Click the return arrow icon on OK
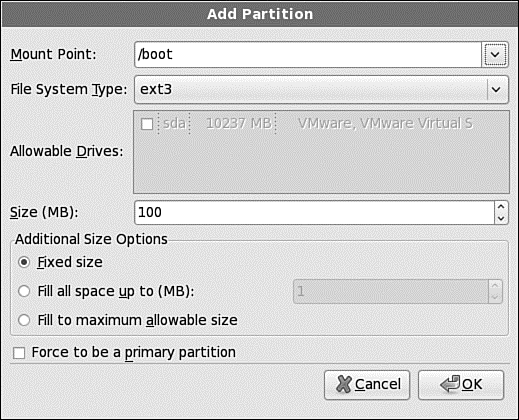The image size is (519, 420). tap(450, 384)
